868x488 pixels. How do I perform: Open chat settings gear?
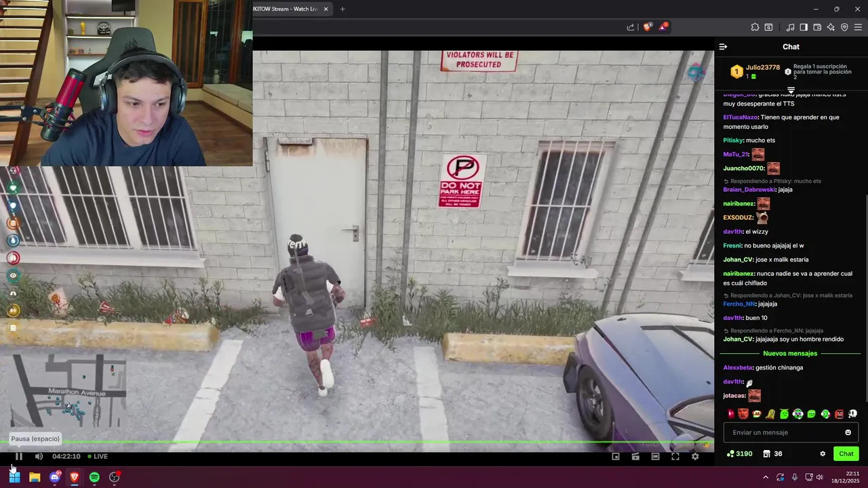click(823, 453)
